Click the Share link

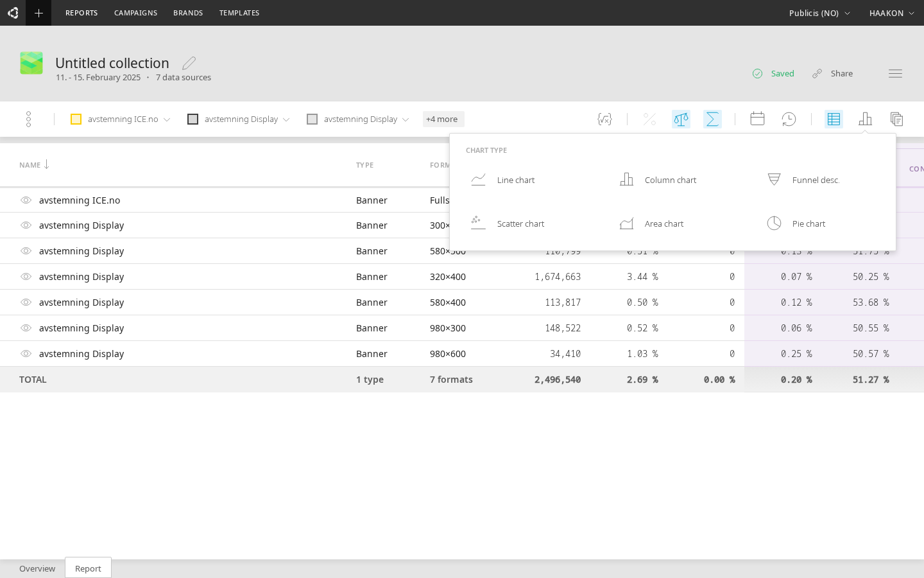pos(833,73)
